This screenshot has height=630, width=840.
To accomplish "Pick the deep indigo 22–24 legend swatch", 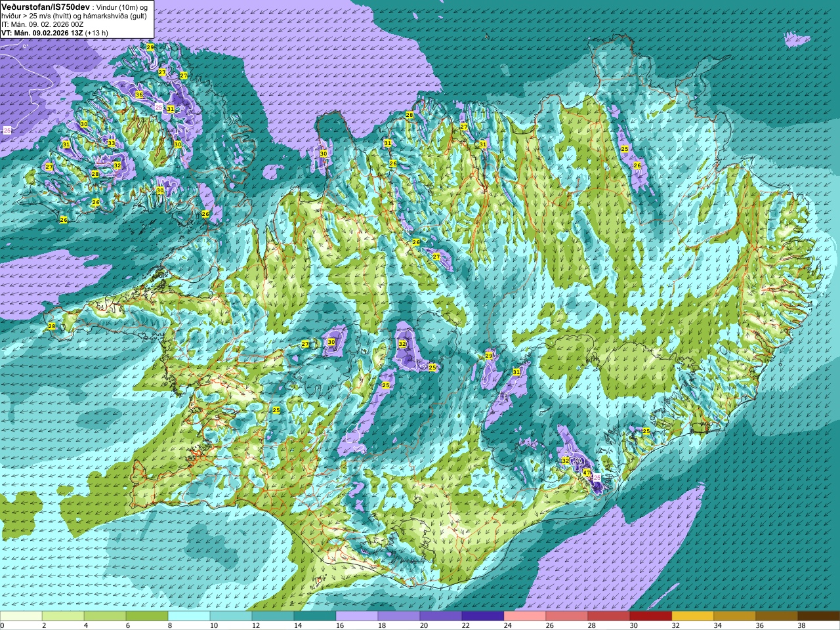I will 483,616.
